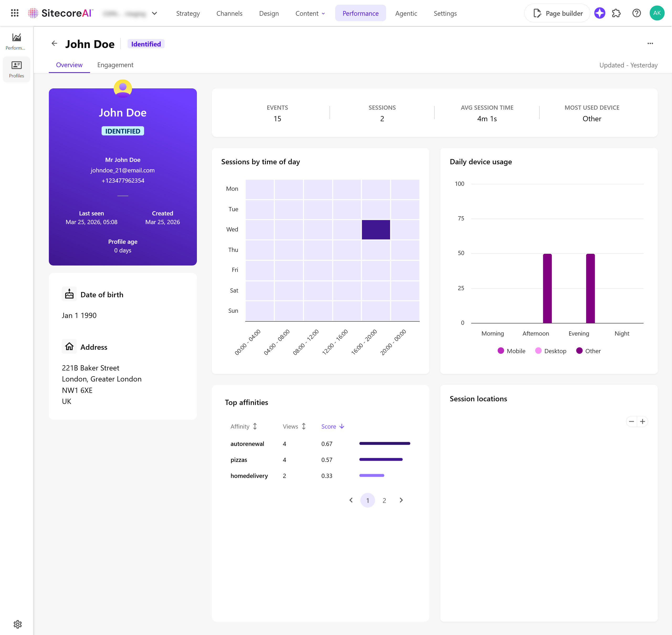Open the help question mark icon
Screen dimensions: 672x635
[637, 13]
